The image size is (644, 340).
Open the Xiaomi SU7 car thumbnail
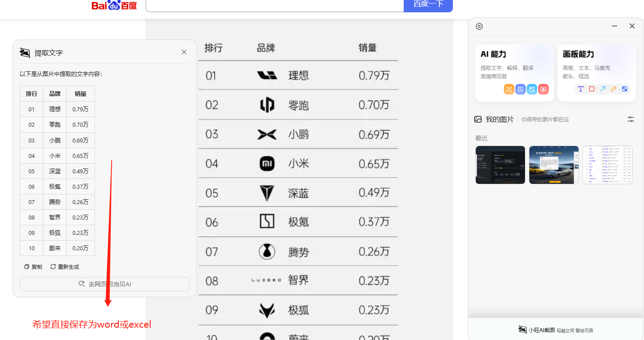pos(554,165)
